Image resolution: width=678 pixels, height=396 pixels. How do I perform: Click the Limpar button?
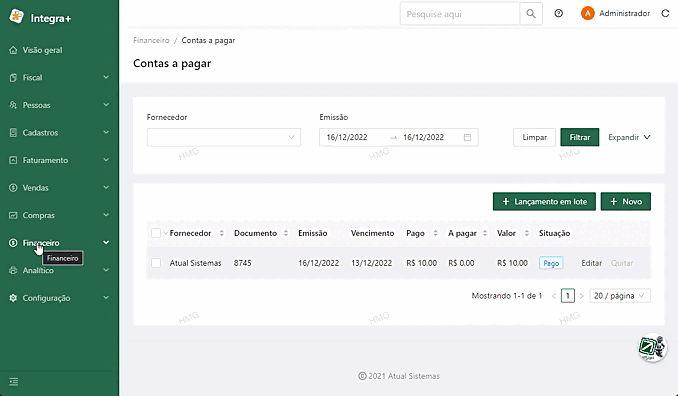point(534,137)
